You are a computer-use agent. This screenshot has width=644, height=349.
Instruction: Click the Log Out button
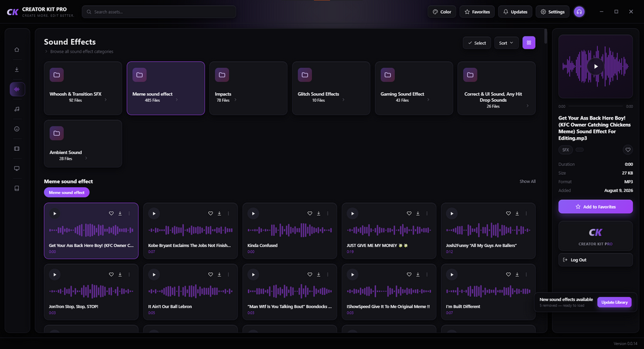pyautogui.click(x=596, y=260)
